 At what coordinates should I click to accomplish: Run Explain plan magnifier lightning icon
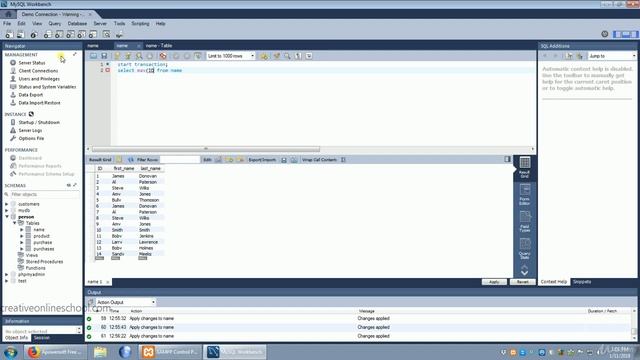(139, 56)
